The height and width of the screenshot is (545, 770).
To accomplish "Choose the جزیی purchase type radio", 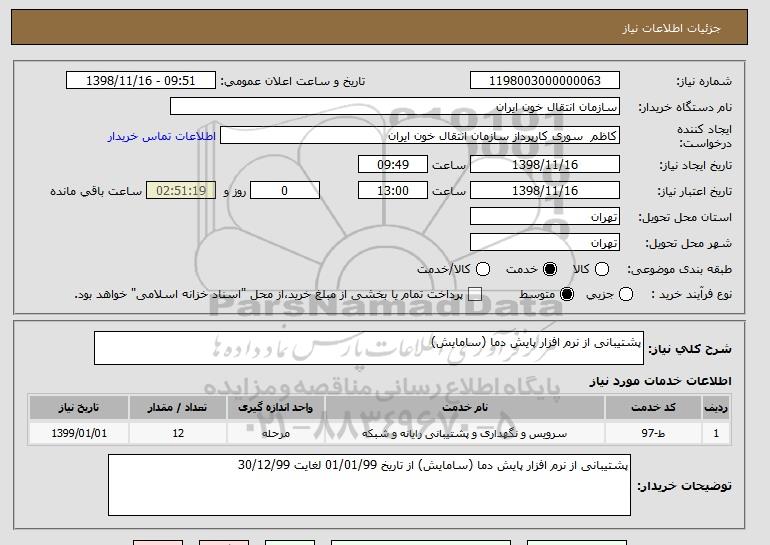I will [626, 294].
